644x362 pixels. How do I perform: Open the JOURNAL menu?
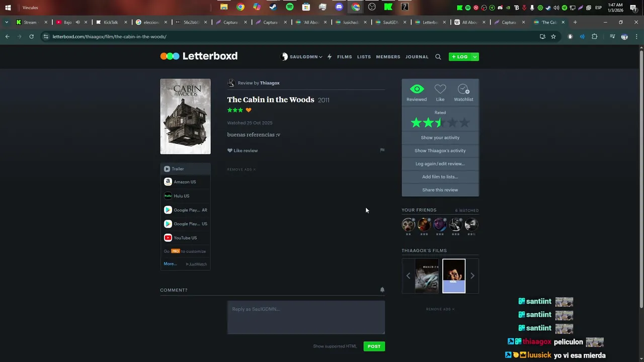click(417, 57)
